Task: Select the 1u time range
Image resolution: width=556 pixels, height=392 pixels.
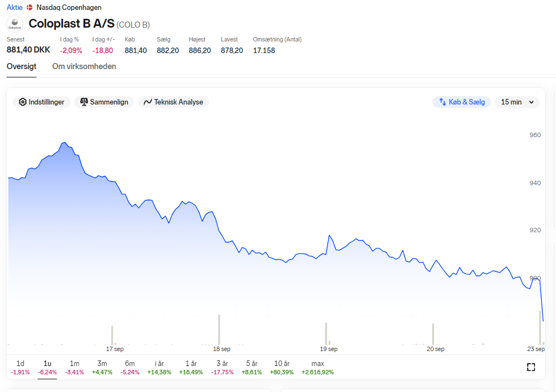Action: [x=47, y=368]
